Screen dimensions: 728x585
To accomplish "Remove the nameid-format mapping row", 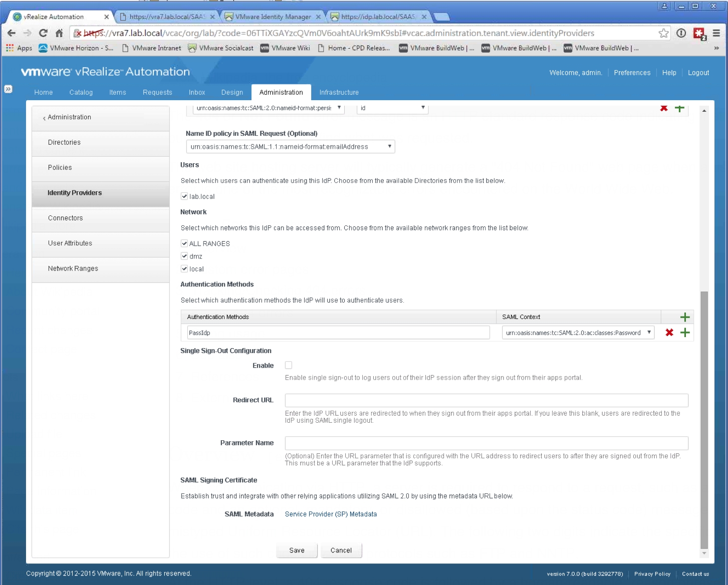I will pos(664,108).
